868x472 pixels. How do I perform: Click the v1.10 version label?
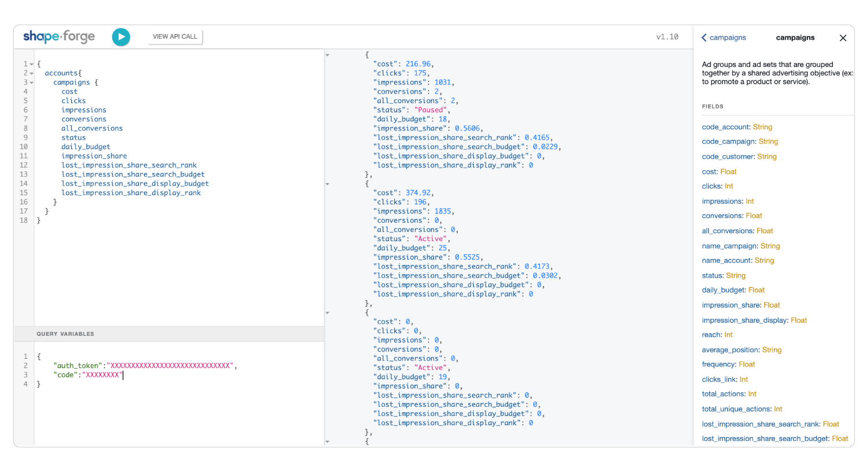[x=667, y=37]
